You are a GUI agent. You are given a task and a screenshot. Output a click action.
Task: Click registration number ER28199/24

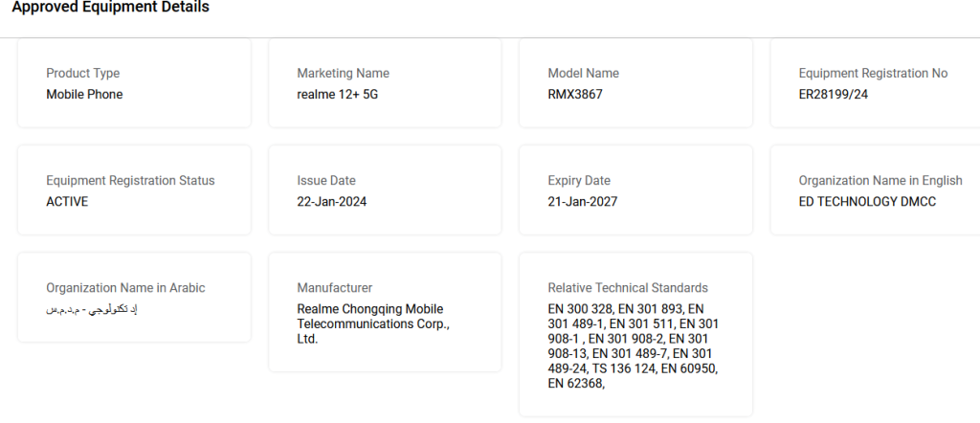[834, 95]
